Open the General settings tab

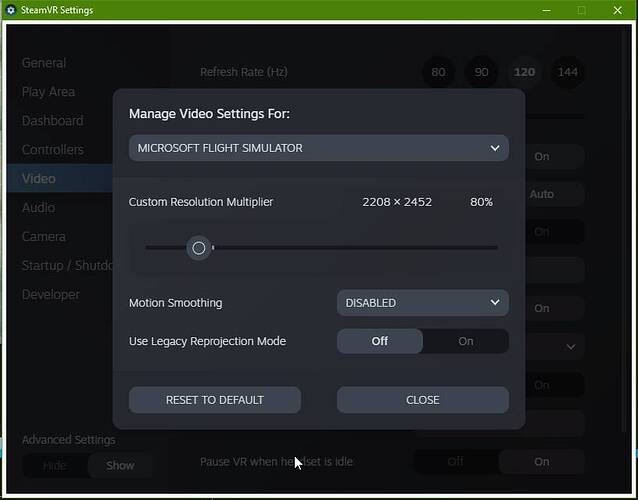pos(44,63)
